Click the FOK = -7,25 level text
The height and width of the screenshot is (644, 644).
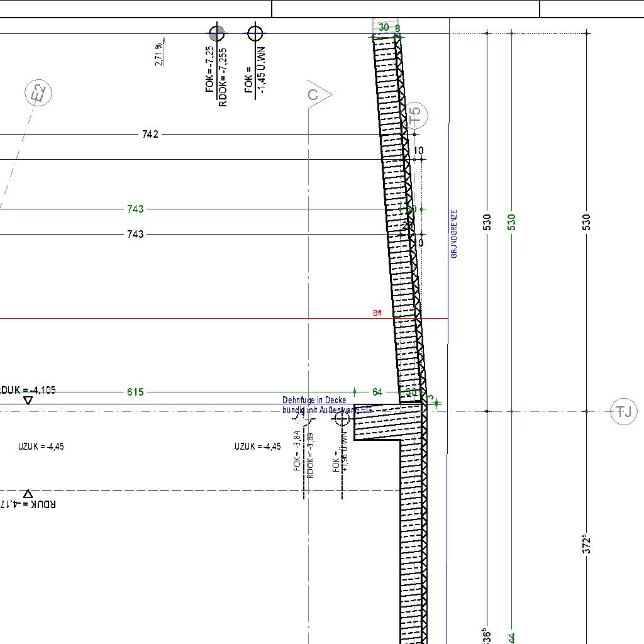pyautogui.click(x=209, y=69)
